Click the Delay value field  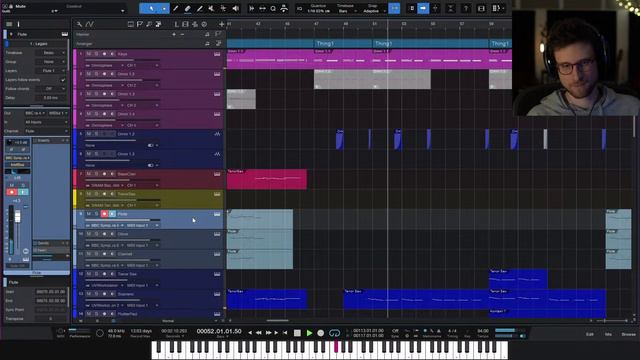[51, 98]
